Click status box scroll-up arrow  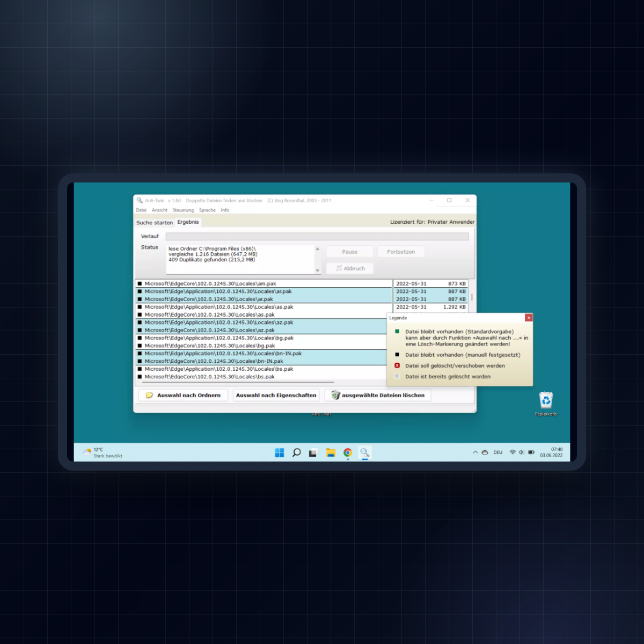click(x=317, y=249)
